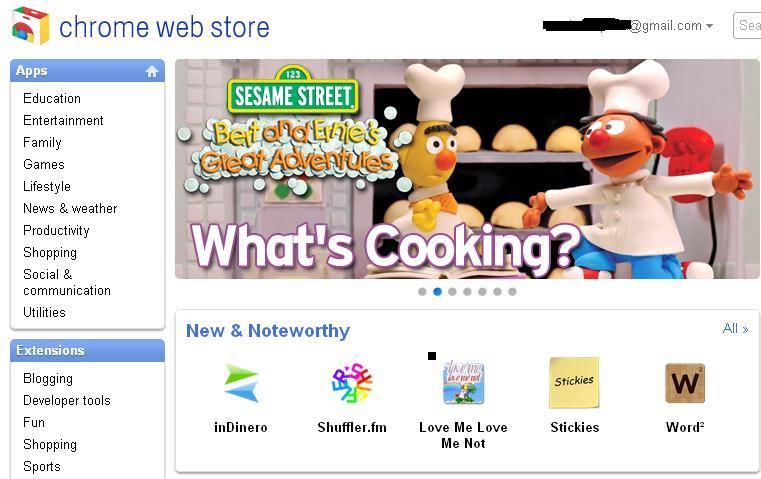The height and width of the screenshot is (479, 761).
Task: Expand the gmail.com account dropdown
Action: (710, 26)
